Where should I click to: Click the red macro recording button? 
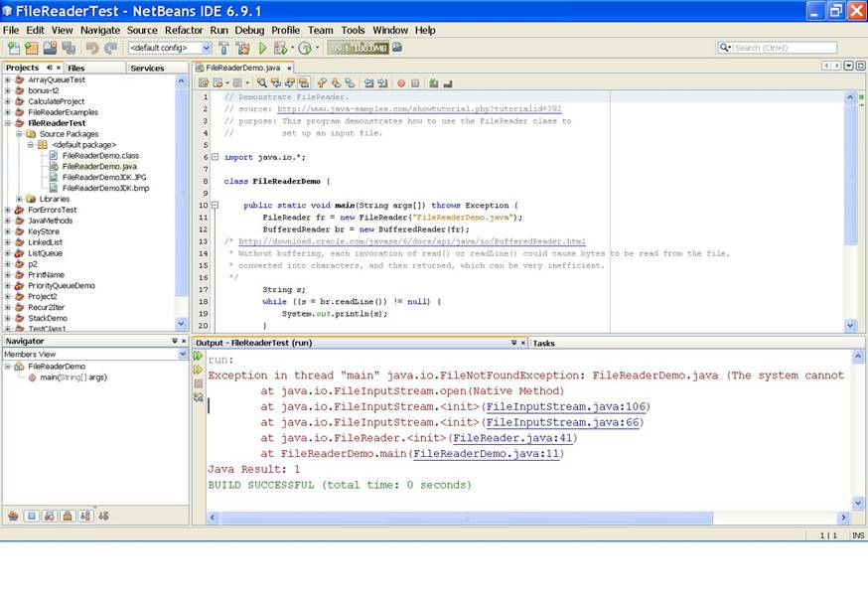(x=401, y=83)
